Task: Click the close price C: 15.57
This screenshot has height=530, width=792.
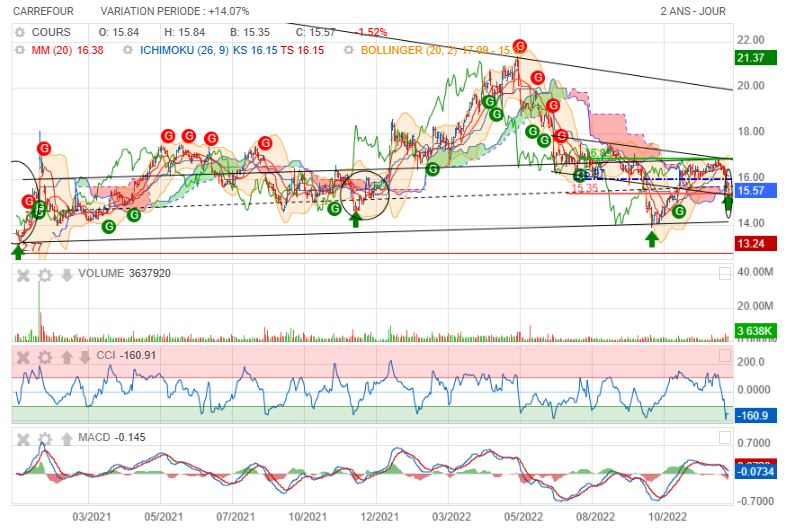Action: click(x=315, y=32)
